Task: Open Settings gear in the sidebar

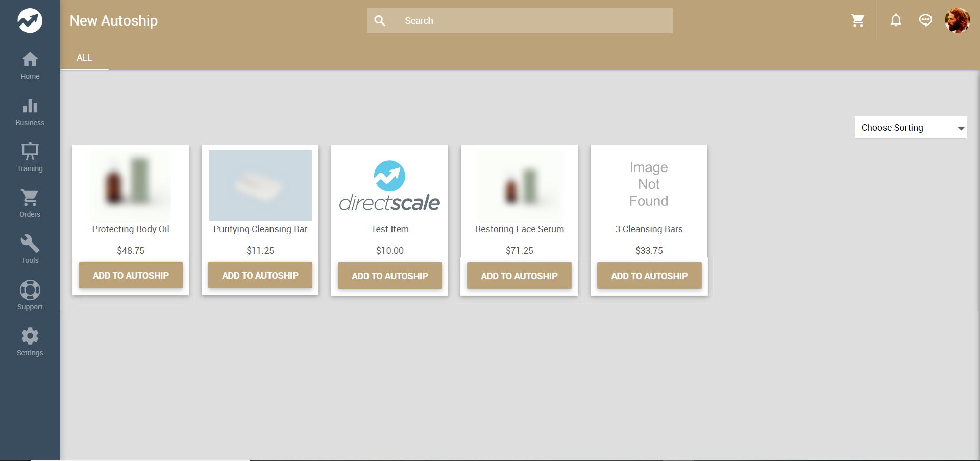Action: (x=30, y=342)
